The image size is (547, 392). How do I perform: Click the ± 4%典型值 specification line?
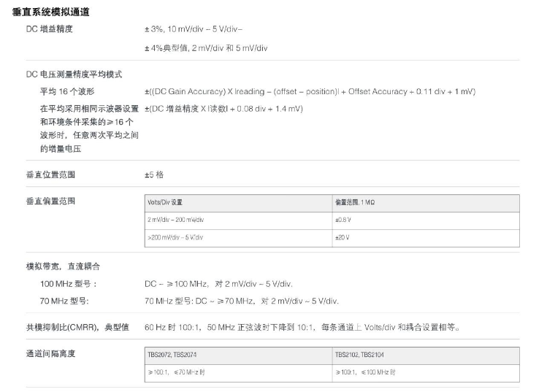click(206, 48)
